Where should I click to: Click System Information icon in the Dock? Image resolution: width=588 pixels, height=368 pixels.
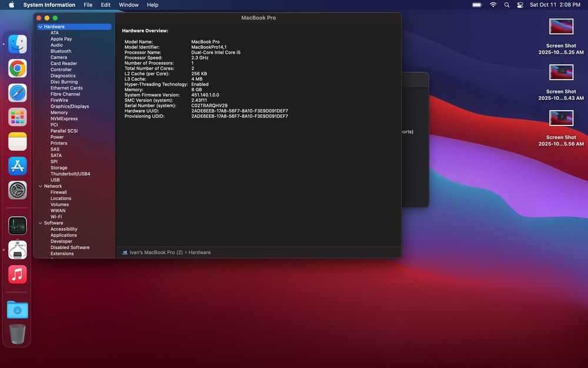point(18,250)
